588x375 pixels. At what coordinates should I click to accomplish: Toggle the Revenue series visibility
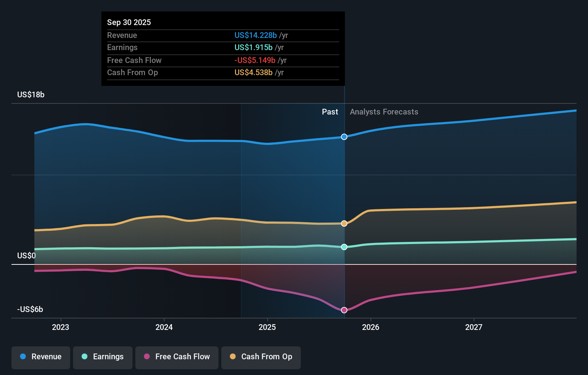(40, 357)
